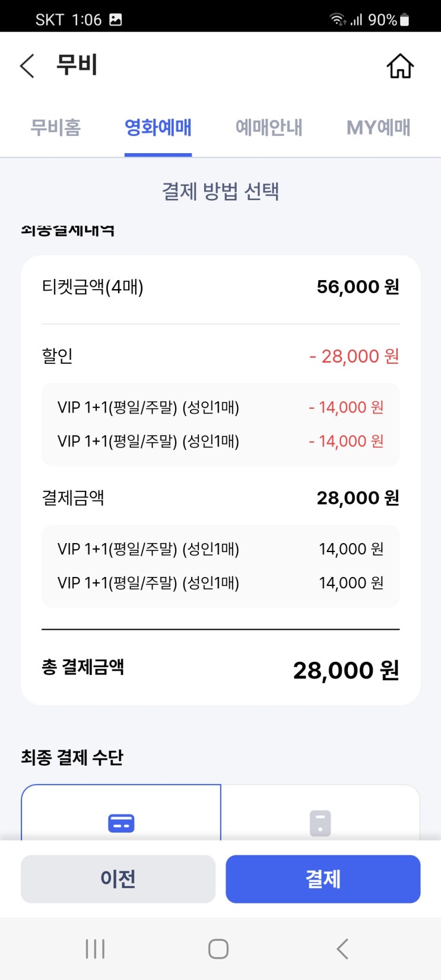Viewport: 441px width, 980px height.
Task: Select the credit card payment method
Action: pos(121,813)
